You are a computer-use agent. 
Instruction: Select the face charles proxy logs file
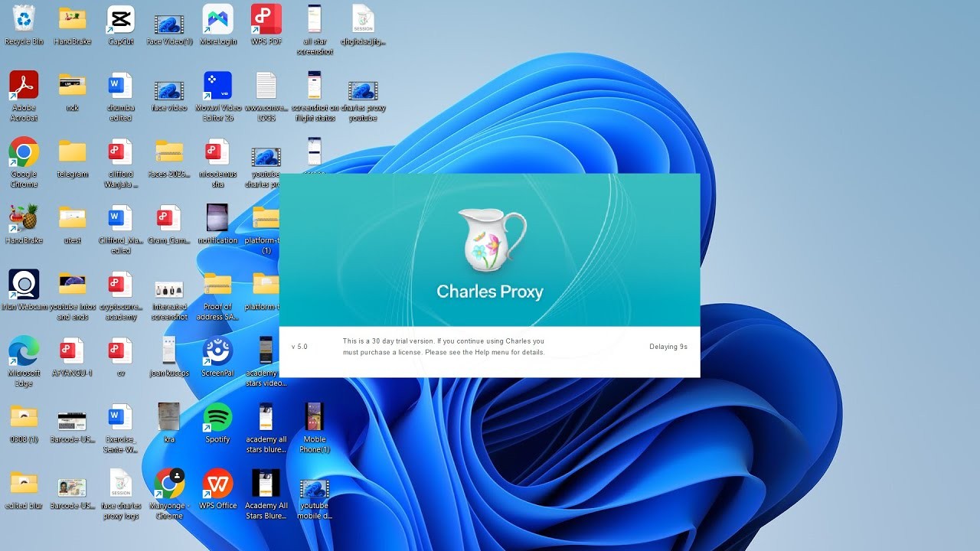(x=121, y=494)
